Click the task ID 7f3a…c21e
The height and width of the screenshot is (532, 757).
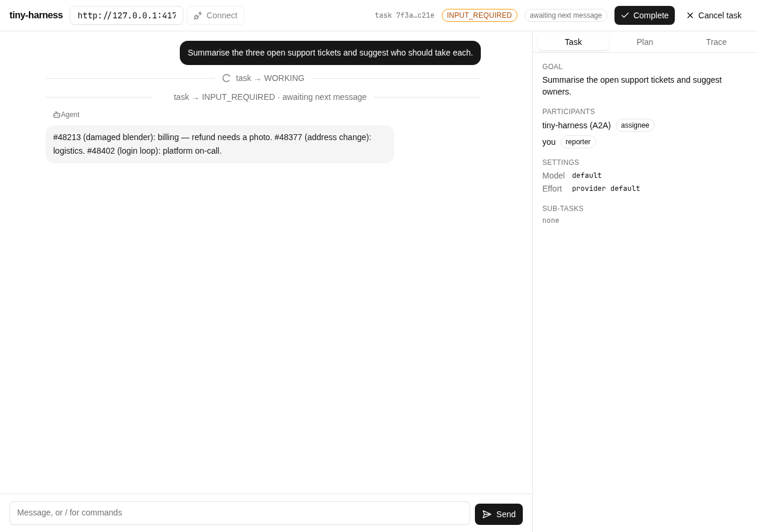[x=405, y=15]
